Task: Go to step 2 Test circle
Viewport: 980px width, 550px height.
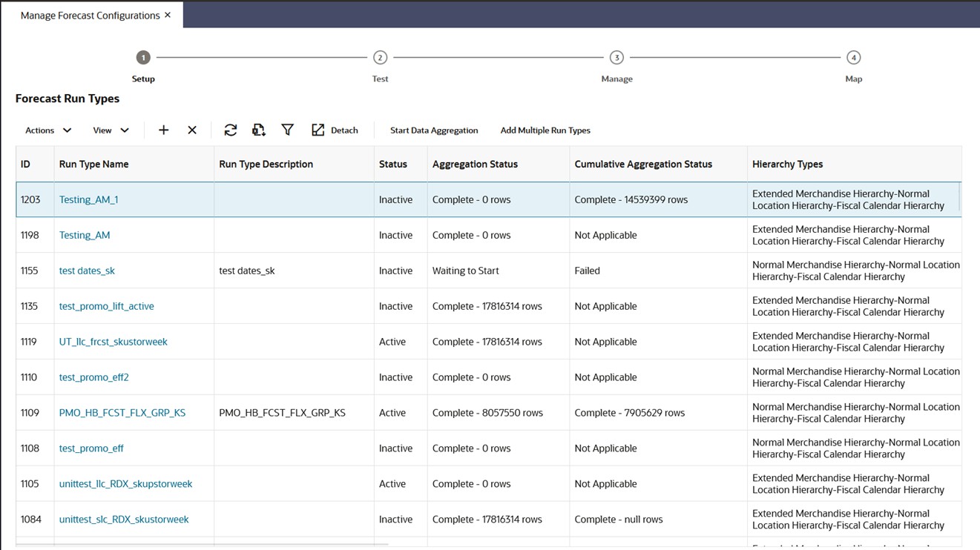Action: [x=380, y=58]
